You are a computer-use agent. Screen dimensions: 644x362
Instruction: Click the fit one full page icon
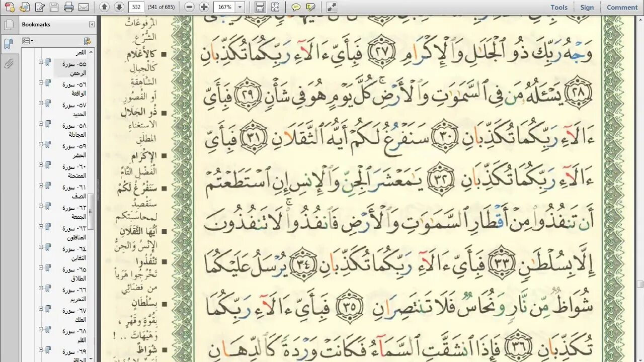[x=275, y=7]
